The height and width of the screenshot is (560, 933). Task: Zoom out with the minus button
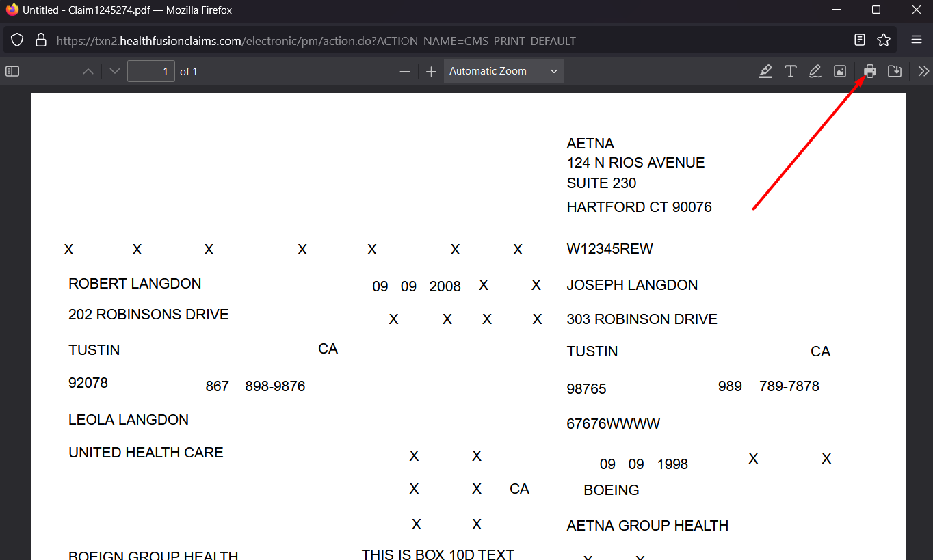(405, 71)
